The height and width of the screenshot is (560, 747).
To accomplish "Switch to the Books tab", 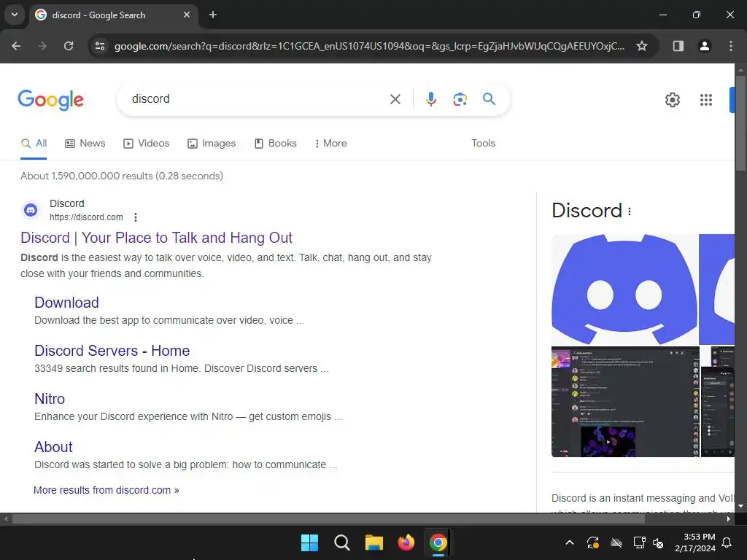I will point(275,144).
